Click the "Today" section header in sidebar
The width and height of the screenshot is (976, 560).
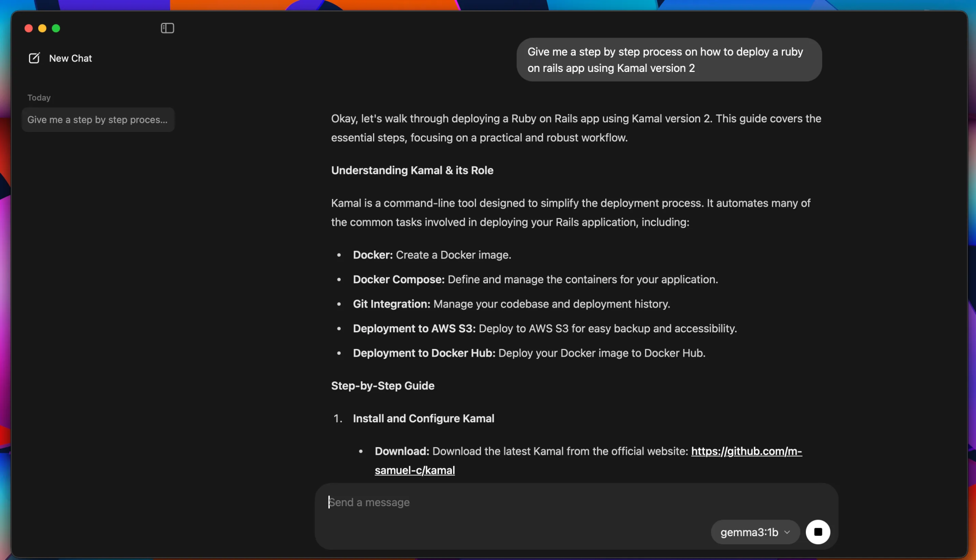coord(39,98)
